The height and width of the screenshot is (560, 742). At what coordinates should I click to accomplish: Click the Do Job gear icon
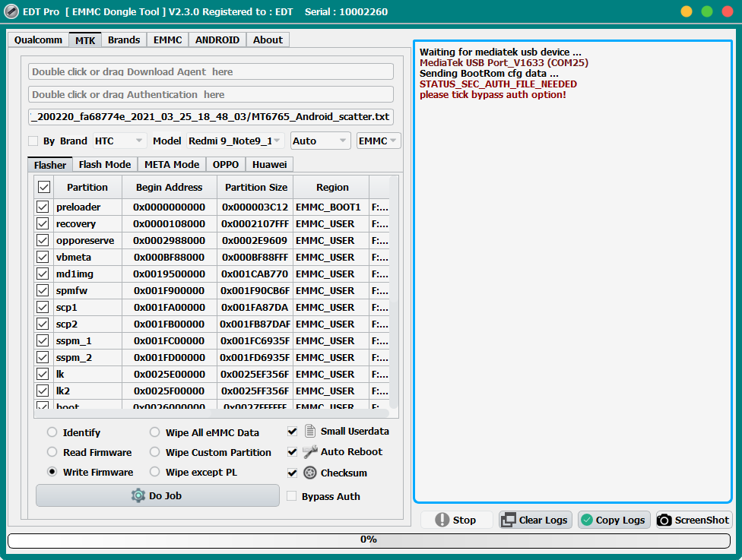pyautogui.click(x=137, y=495)
